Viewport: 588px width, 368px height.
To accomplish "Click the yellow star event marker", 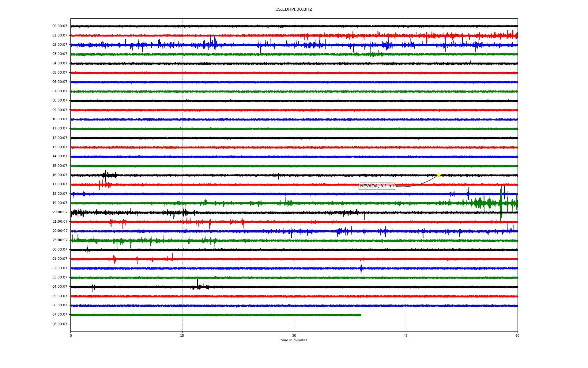I will (438, 175).
